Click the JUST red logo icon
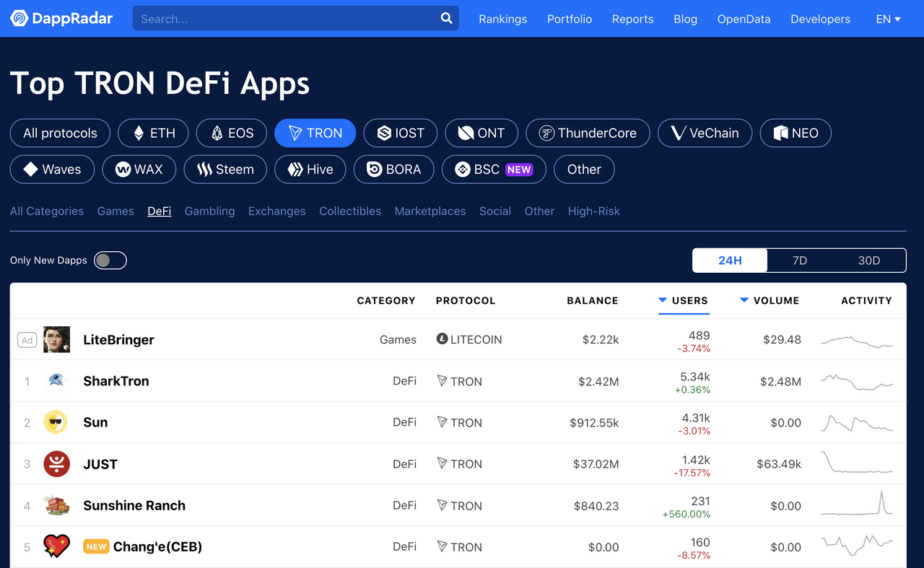Image resolution: width=924 pixels, height=568 pixels. (x=56, y=463)
